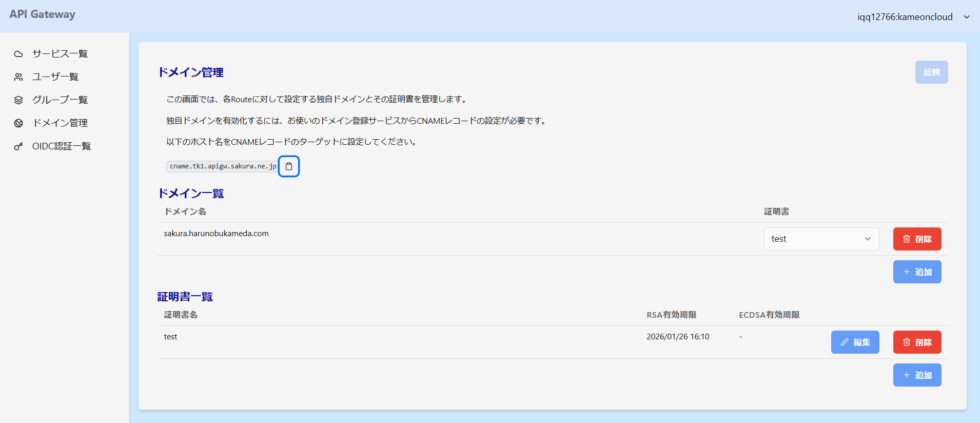Add a new certificate with 追加
This screenshot has height=423, width=980.
pos(917,375)
